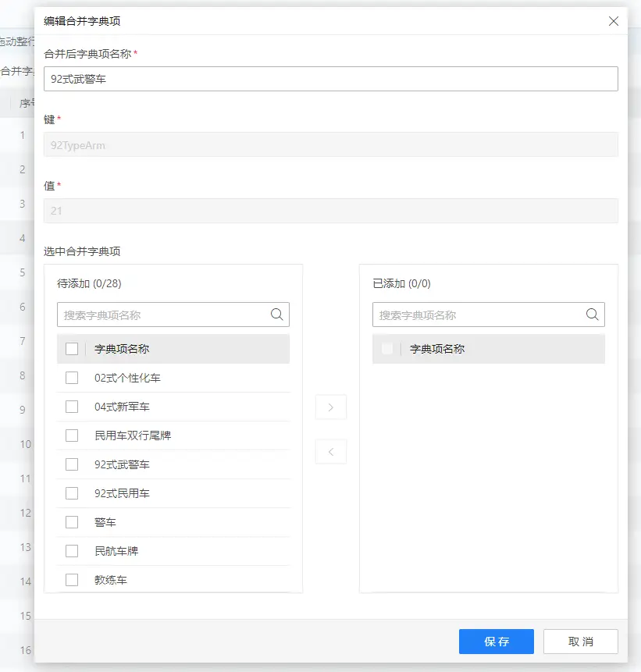Enable the 警车 checkbox

72,522
